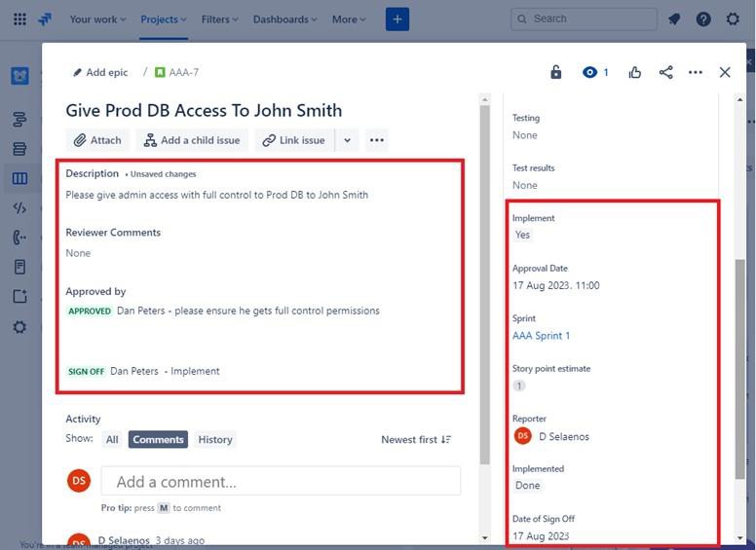The height and width of the screenshot is (550, 756).
Task: Click the Add shortcut icon in sidebar
Action: coord(19,296)
